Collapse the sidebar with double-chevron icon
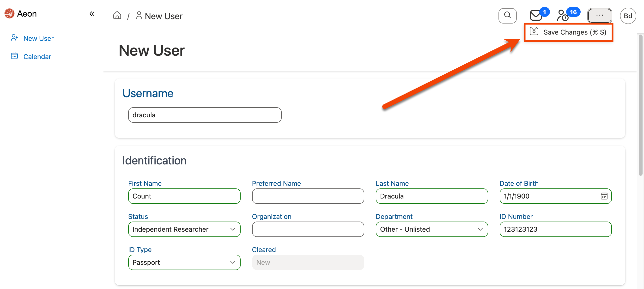 [92, 14]
